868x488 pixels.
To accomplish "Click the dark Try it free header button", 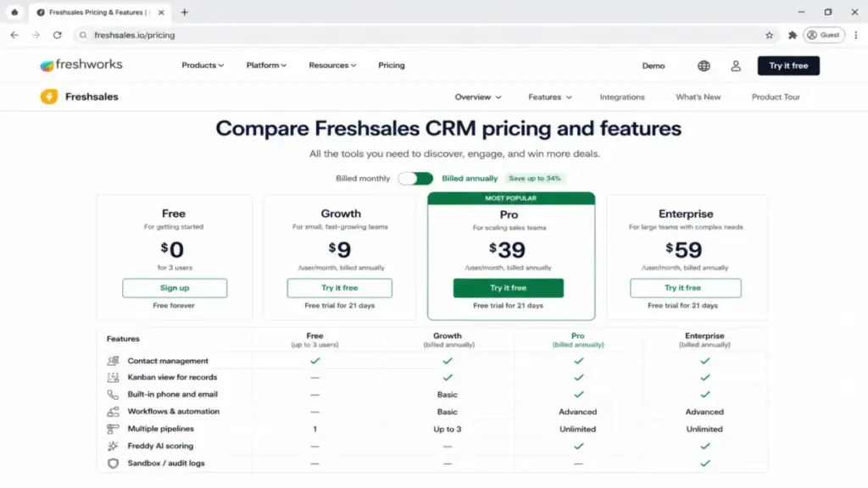I will 788,66.
